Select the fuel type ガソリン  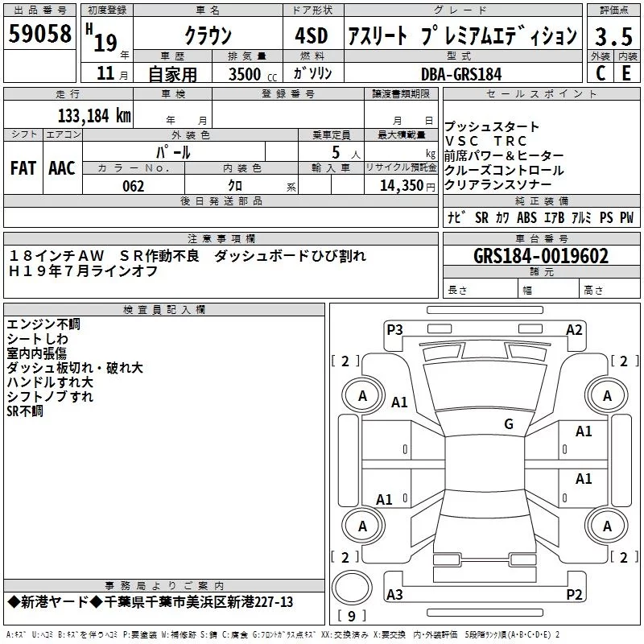click(312, 73)
